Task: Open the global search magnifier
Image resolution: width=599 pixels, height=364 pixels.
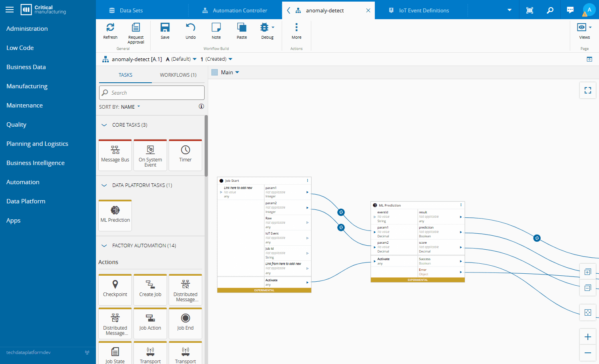Action: [x=550, y=10]
